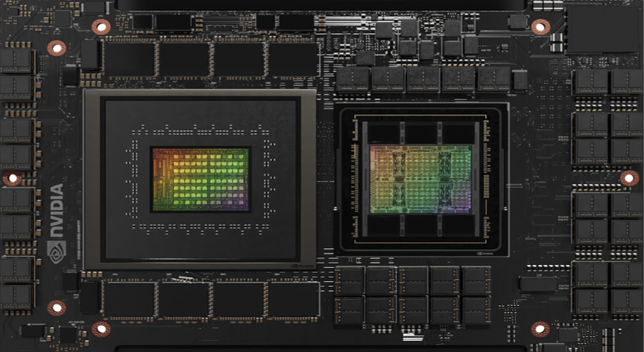
Task: Click the leftmost power component in the row above the right chip
Action: tap(353, 79)
